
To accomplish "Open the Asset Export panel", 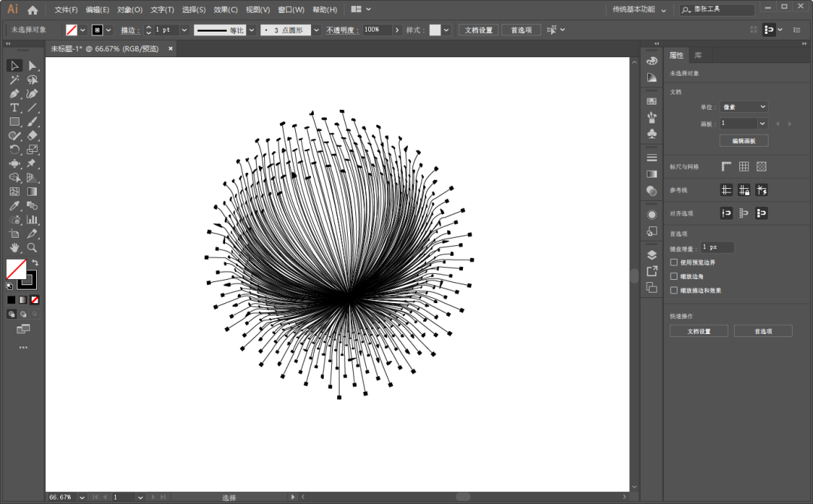I will [652, 271].
